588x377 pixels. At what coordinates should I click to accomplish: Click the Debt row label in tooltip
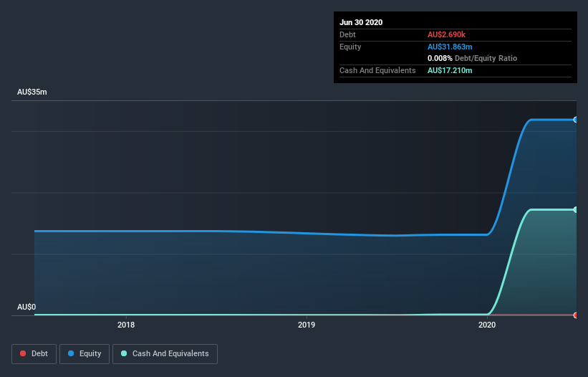click(x=347, y=34)
